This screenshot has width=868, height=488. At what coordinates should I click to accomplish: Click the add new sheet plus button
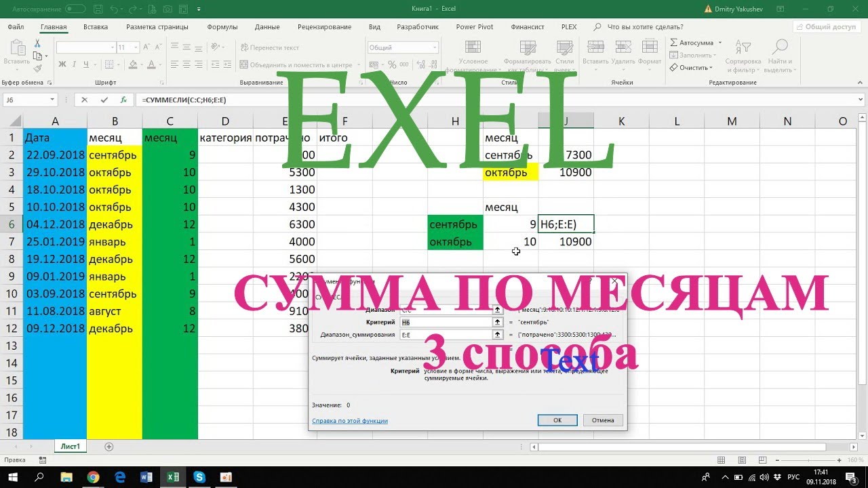pos(108,447)
